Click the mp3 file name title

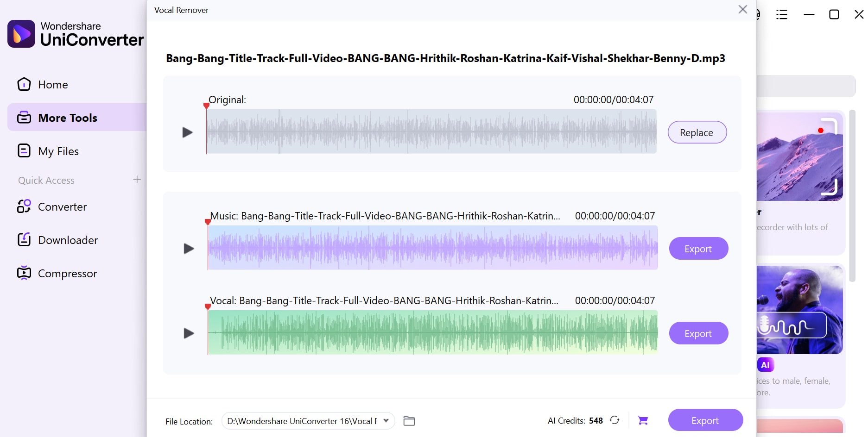[445, 58]
